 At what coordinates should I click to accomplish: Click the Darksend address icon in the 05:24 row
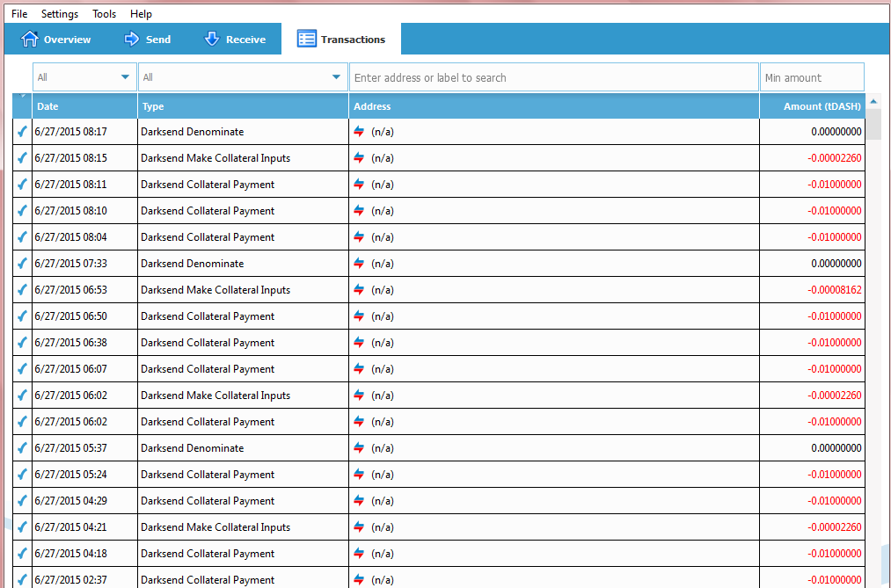359,475
